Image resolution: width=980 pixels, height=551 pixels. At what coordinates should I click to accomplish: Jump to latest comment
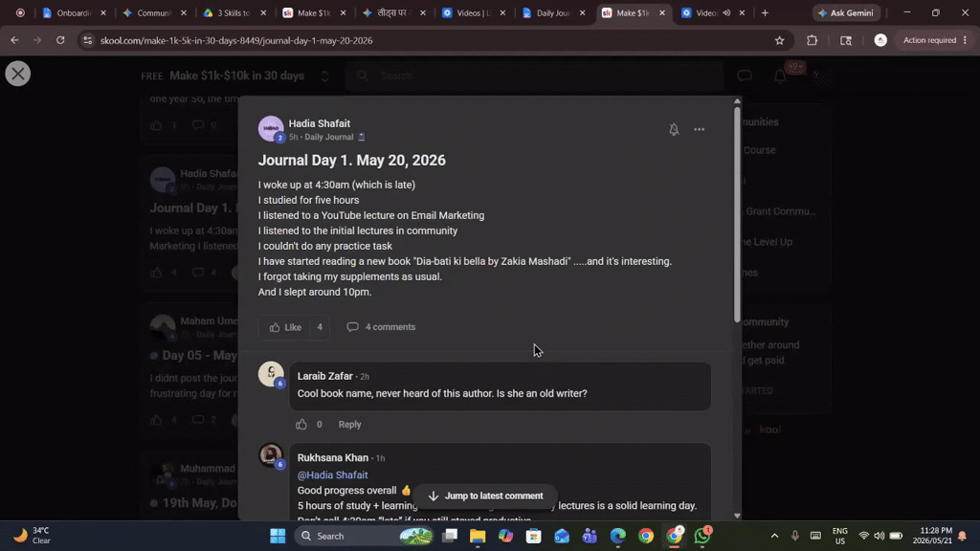point(485,496)
